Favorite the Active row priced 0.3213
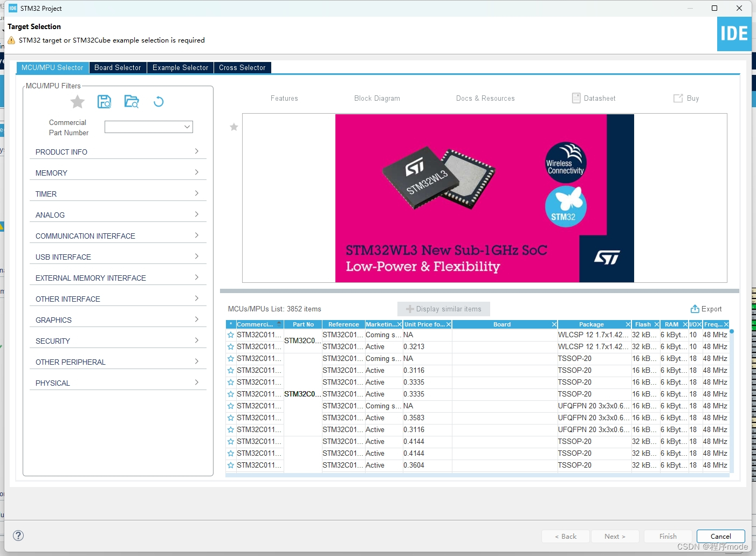The height and width of the screenshot is (556, 756). (x=231, y=347)
